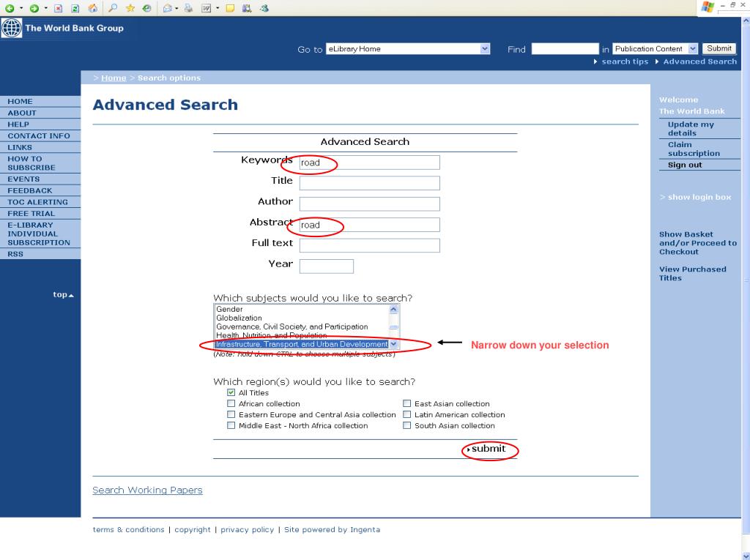Click the yellow note toolbar icon
Image resolution: width=750 pixels, height=560 pixels.
230,8
